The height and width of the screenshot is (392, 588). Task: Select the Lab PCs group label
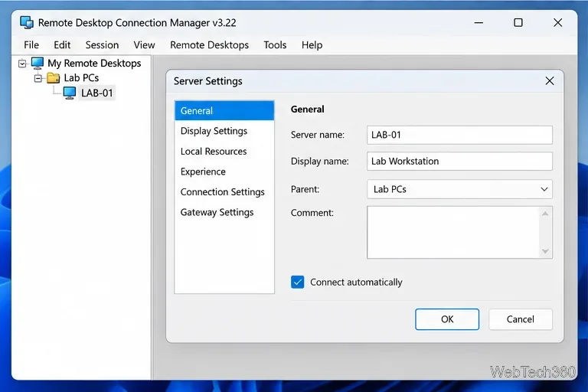coord(81,78)
